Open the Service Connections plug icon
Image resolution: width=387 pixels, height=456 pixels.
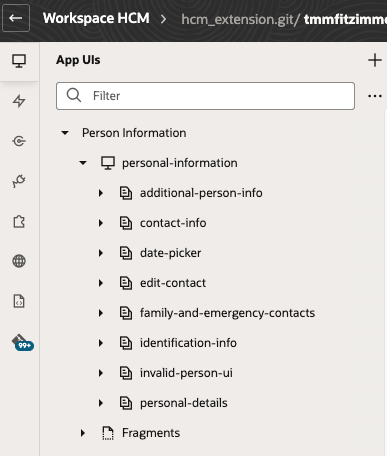click(19, 181)
